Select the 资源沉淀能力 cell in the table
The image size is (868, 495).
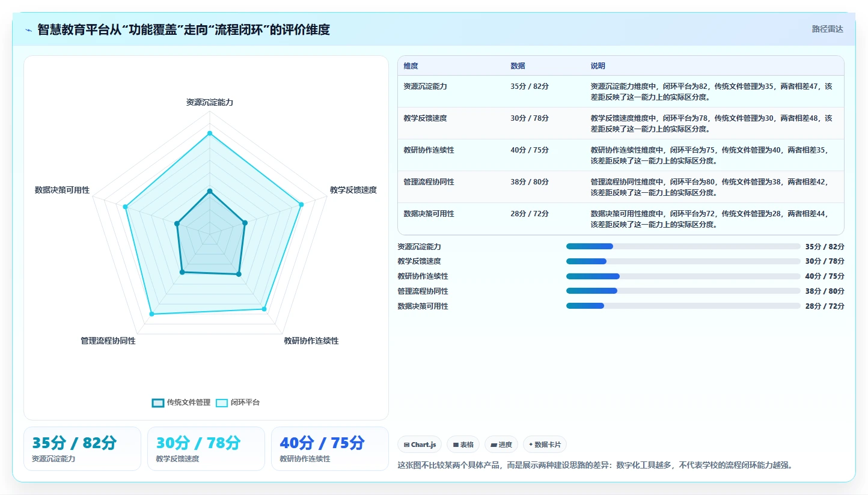[x=426, y=87]
